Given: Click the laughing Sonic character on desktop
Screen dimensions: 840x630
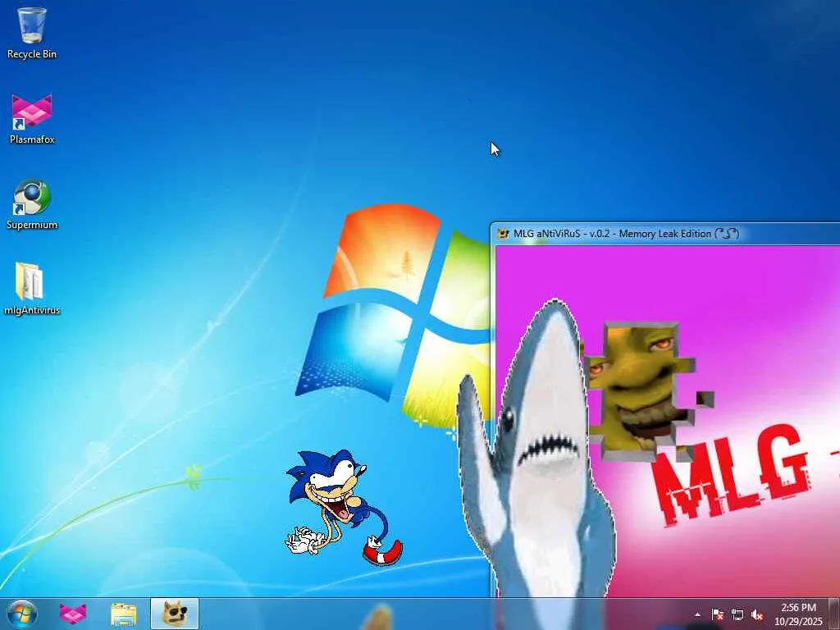Looking at the screenshot, I should 344,508.
